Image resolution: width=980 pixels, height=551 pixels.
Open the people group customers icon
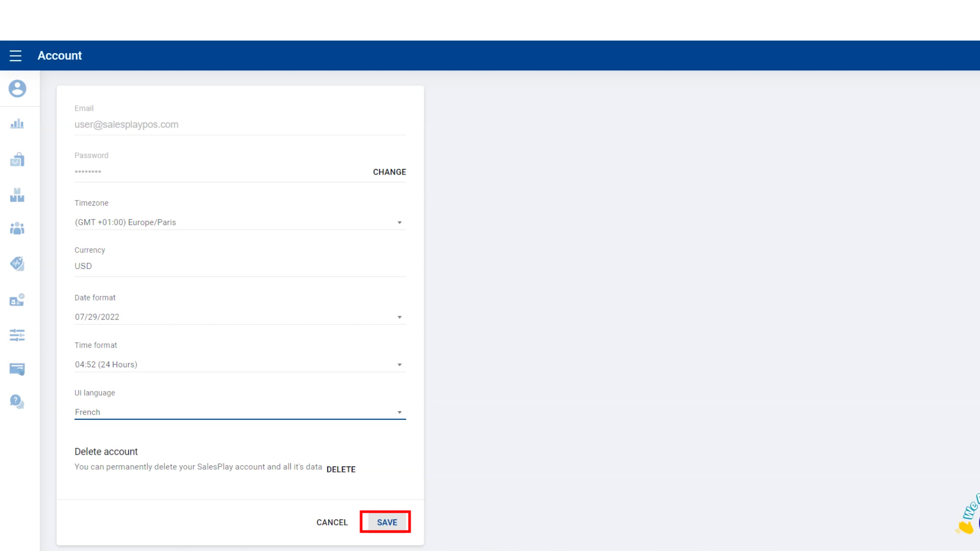[17, 229]
